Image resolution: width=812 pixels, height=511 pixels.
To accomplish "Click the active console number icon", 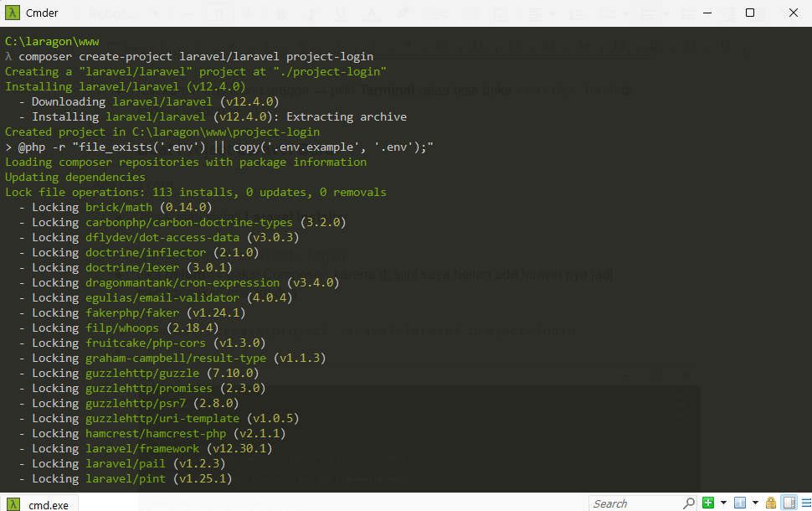I will point(739,503).
